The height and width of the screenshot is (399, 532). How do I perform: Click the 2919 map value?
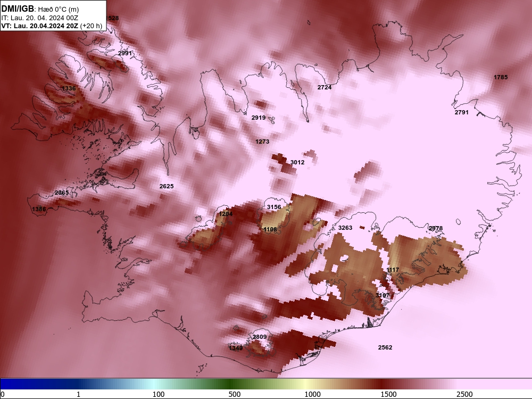[x=259, y=118]
